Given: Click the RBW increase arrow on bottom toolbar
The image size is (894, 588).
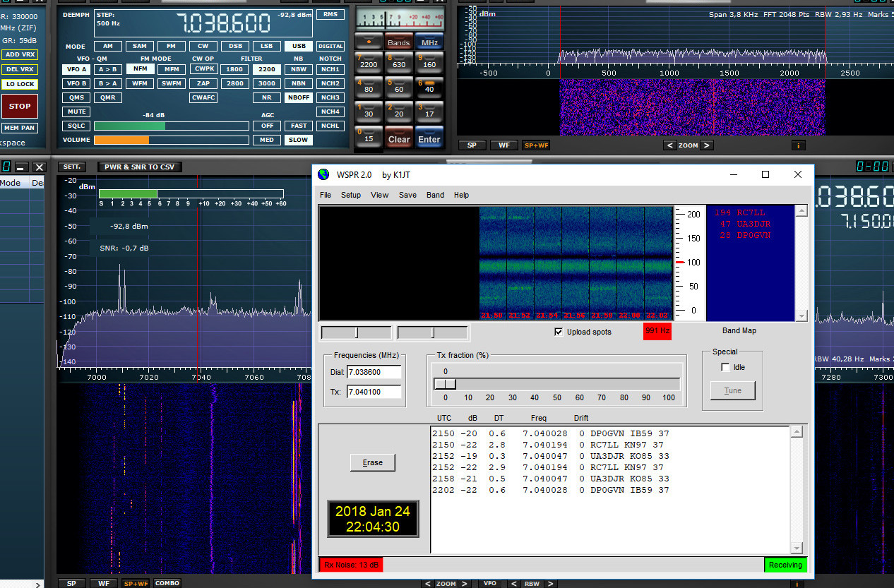Looking at the screenshot, I should click(550, 584).
